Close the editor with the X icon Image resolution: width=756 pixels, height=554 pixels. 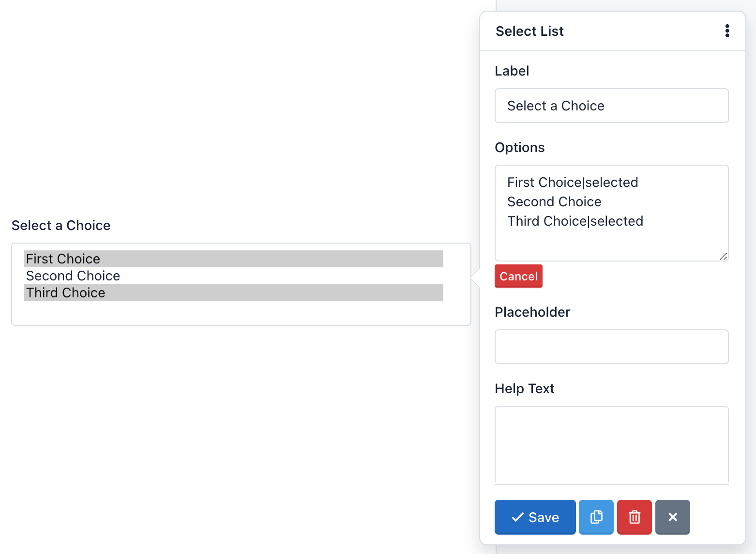(x=672, y=517)
